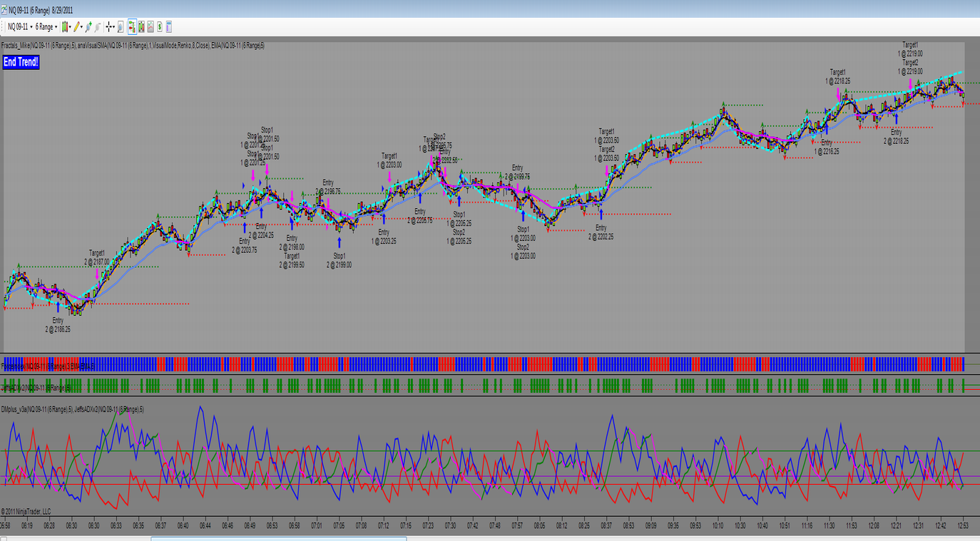
Task: Click the chart window icon in title bar
Action: 4,10
